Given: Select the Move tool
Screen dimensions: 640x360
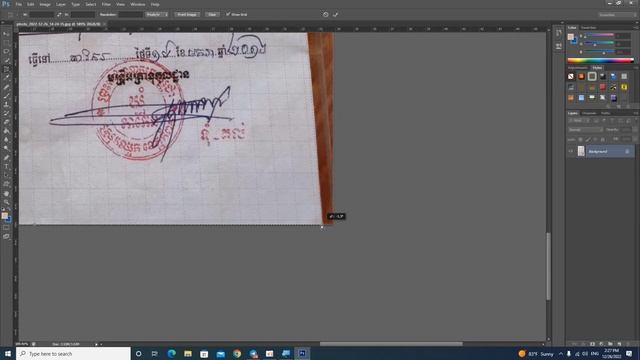Looking at the screenshot, I should click(6, 33).
